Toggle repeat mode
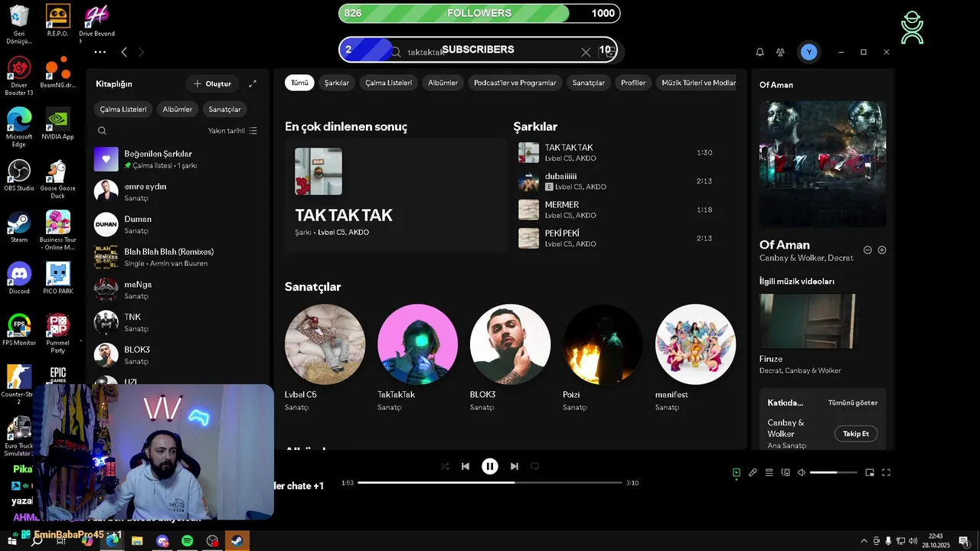This screenshot has width=980, height=551. tap(535, 466)
